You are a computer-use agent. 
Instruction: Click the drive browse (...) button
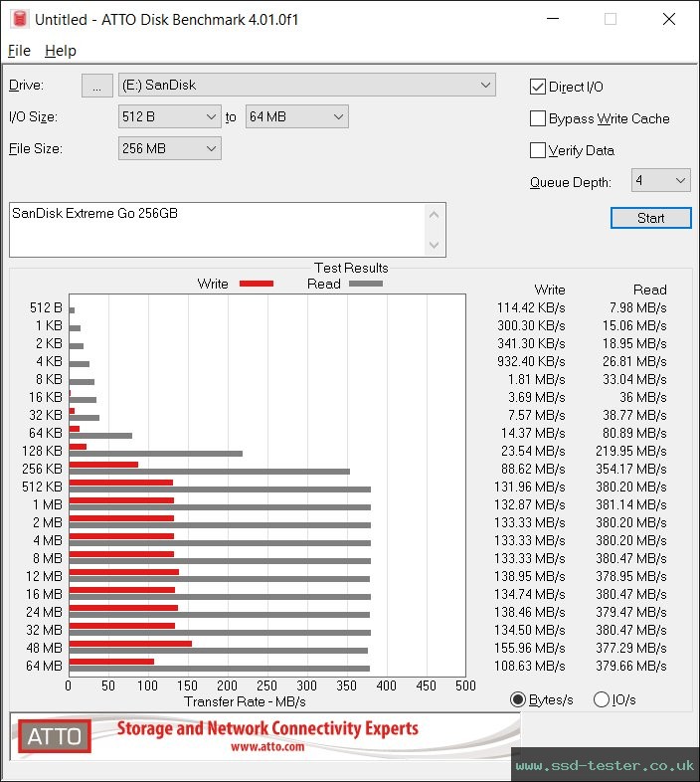click(x=96, y=86)
